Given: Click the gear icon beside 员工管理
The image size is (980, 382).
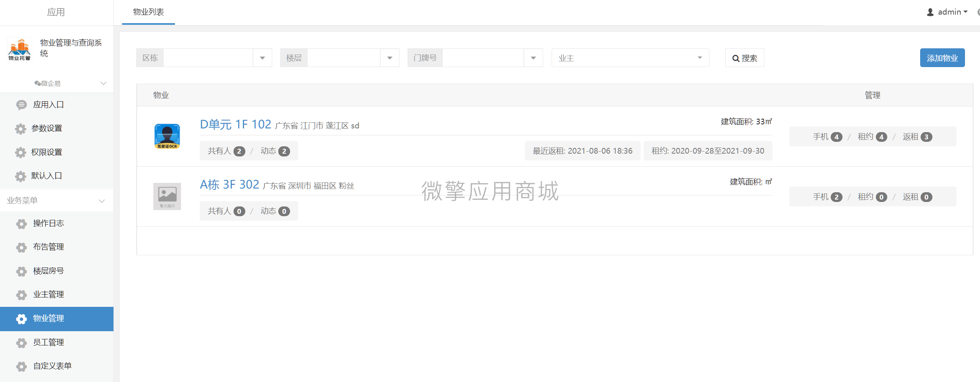Looking at the screenshot, I should coord(22,343).
